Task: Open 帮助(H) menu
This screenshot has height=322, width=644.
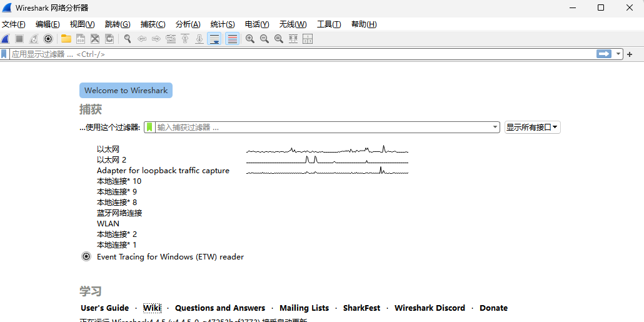Action: tap(364, 24)
